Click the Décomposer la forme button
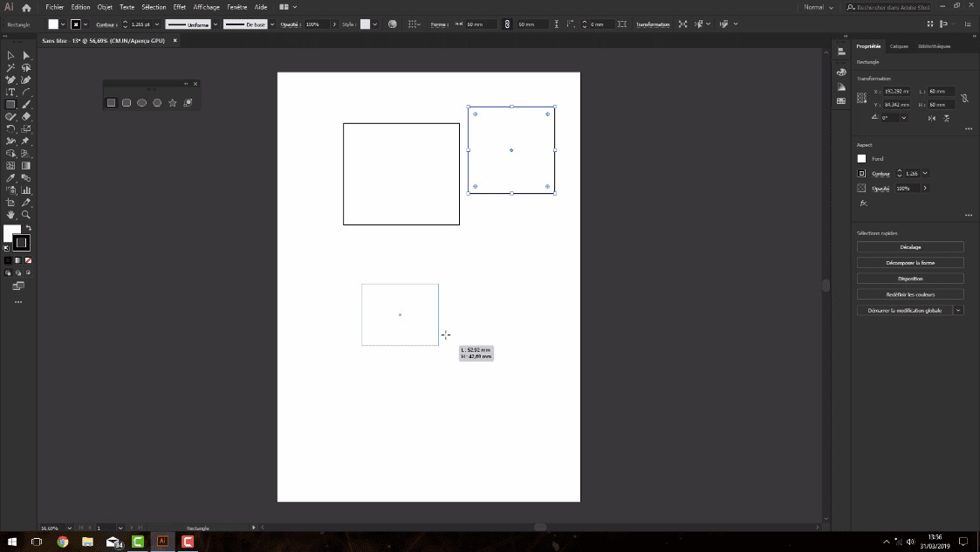Screen dimensions: 980x552 (911, 262)
